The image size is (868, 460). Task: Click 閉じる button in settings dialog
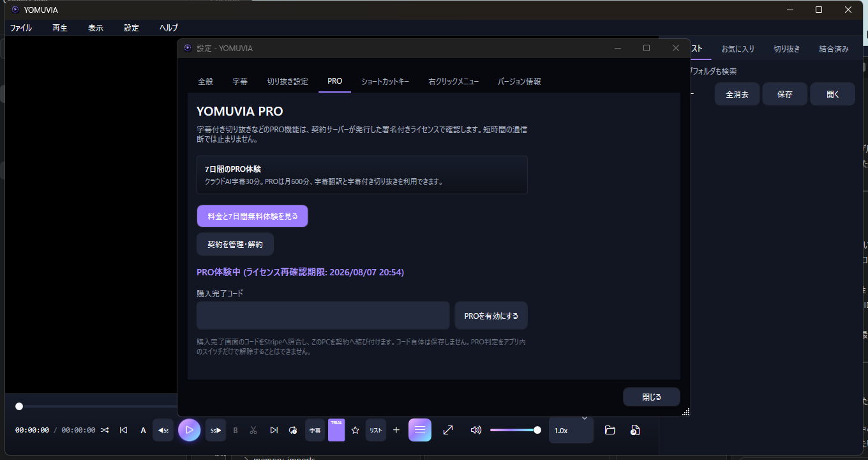[652, 397]
